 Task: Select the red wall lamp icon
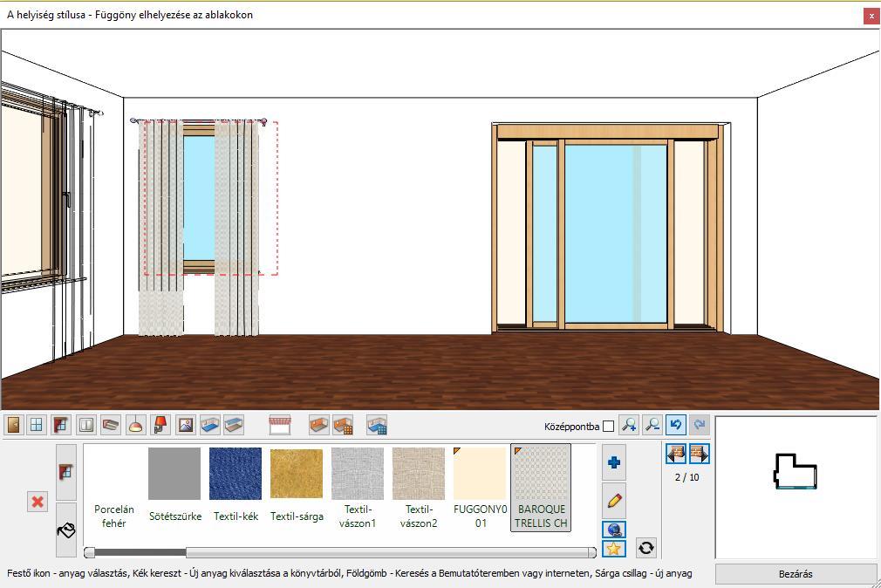160,425
